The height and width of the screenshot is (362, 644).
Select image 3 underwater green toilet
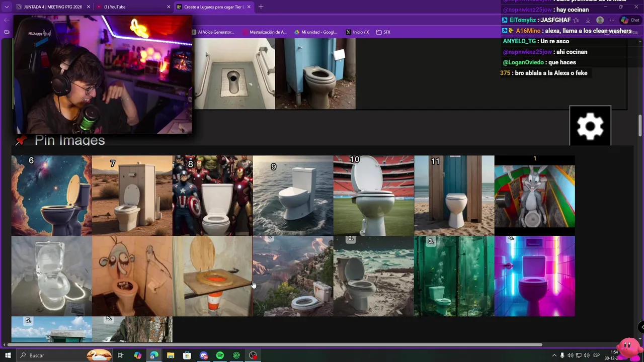pos(454,276)
